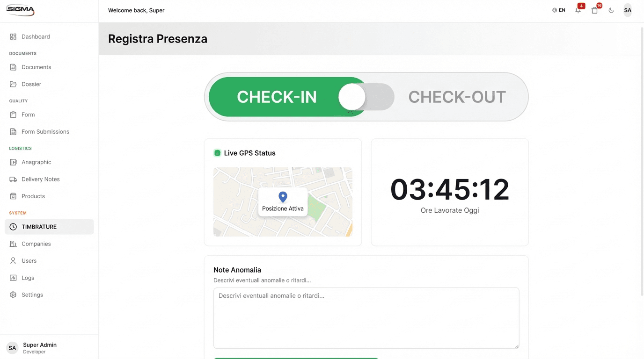The width and height of the screenshot is (644, 359).
Task: Click the map pin on Posizione Attiva
Action: (x=283, y=197)
